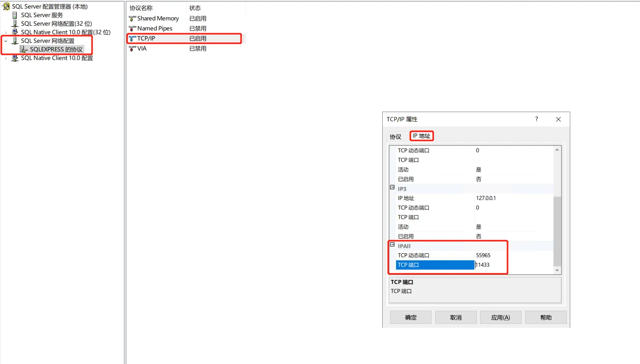The height and width of the screenshot is (364, 640).
Task: Click the scrollbar down arrow in the dialog
Action: pos(557,270)
